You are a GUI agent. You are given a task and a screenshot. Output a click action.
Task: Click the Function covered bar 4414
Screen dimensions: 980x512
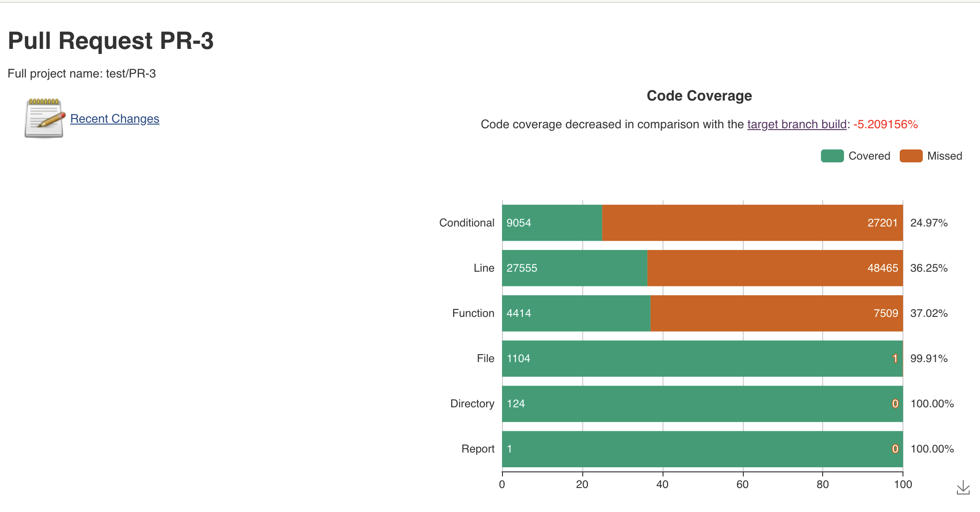pyautogui.click(x=576, y=313)
